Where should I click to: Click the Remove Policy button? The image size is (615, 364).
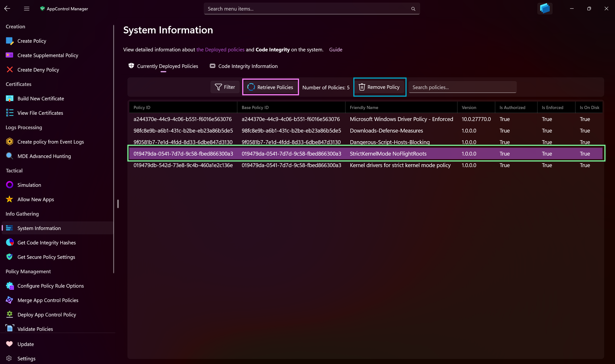(379, 87)
